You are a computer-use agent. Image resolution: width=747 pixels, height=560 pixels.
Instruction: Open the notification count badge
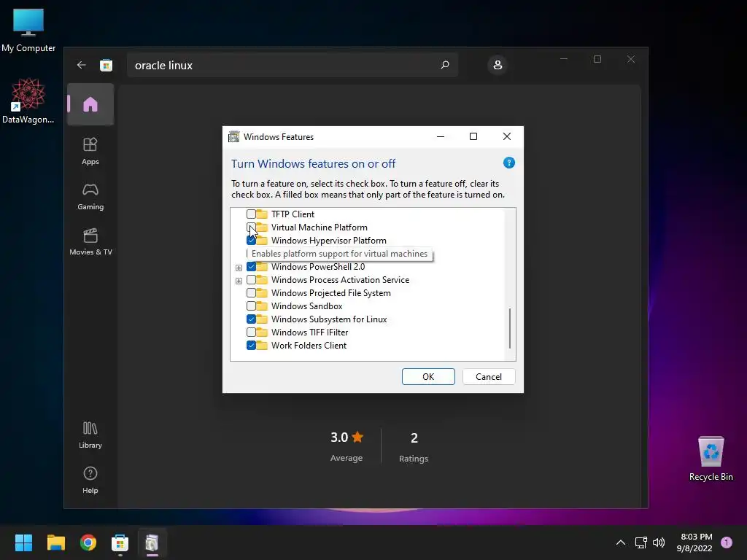[x=727, y=542]
